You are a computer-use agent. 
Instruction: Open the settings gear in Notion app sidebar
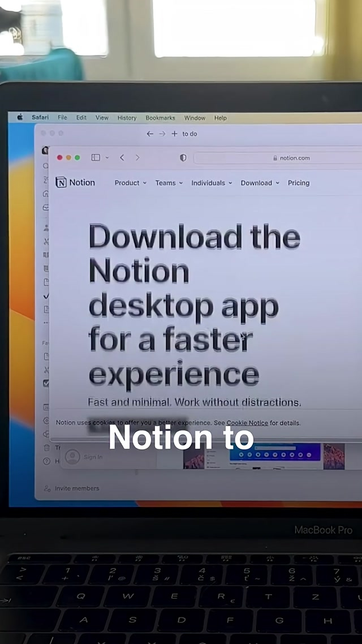coord(46,421)
